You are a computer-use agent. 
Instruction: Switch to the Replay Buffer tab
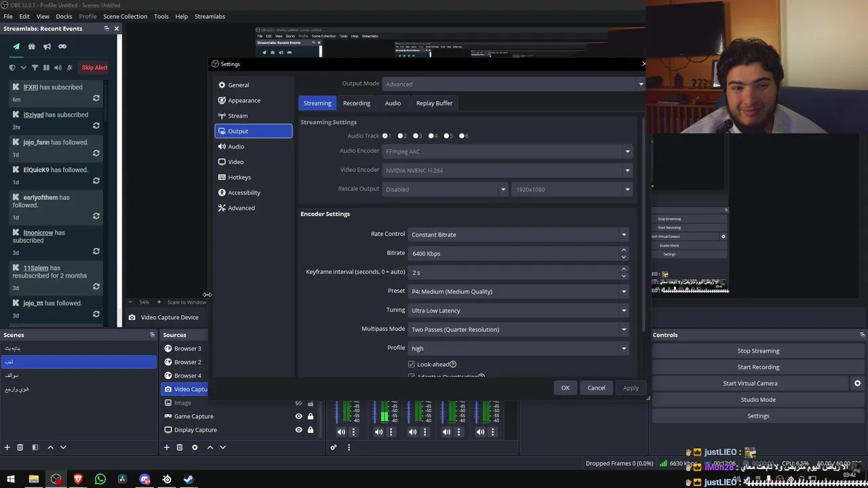pyautogui.click(x=434, y=103)
